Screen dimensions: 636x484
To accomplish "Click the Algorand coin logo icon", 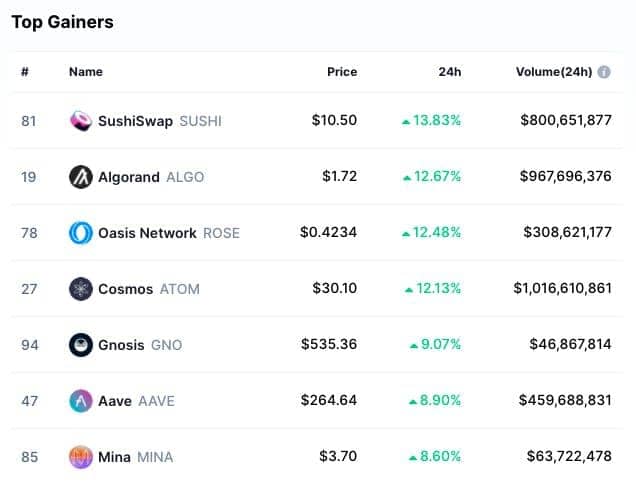I will [x=81, y=177].
